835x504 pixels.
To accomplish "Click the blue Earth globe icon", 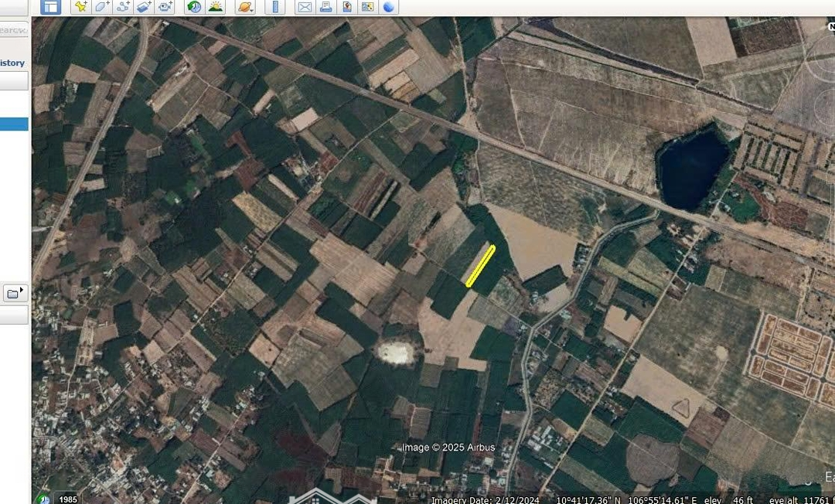I will [388, 7].
